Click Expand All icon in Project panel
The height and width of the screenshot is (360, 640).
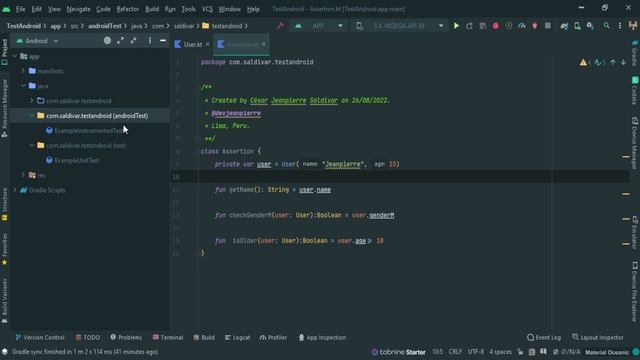120,40
